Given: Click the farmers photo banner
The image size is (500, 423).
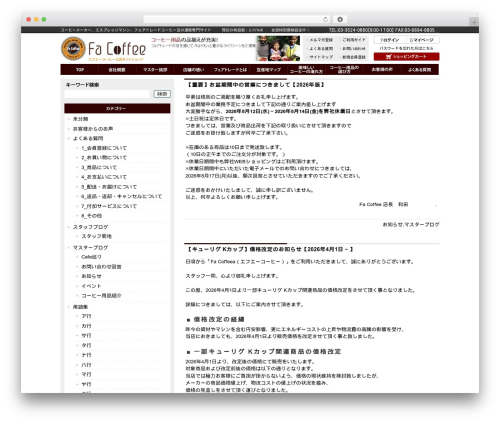Looking at the screenshot, I should click(278, 48).
